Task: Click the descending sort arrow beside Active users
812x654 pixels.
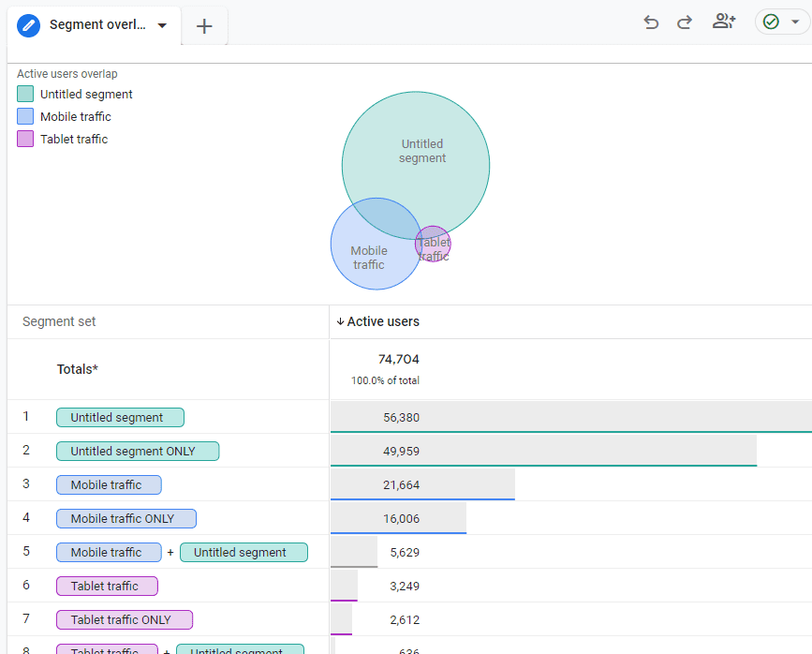Action: pos(340,321)
